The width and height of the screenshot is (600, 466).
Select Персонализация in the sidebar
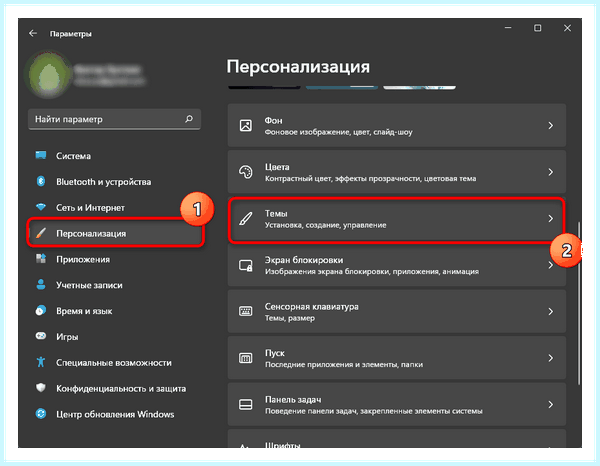coord(114,233)
